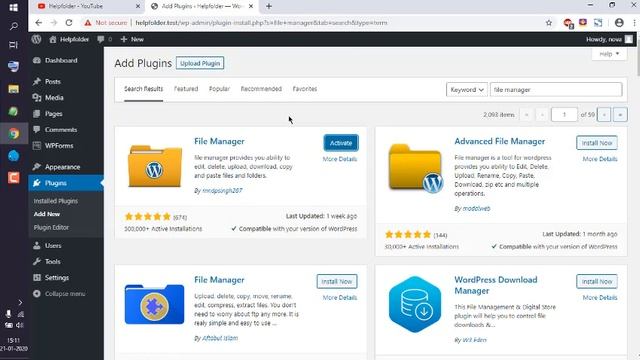Switch to Favorites plugins tab
640x360 pixels.
coord(304,89)
